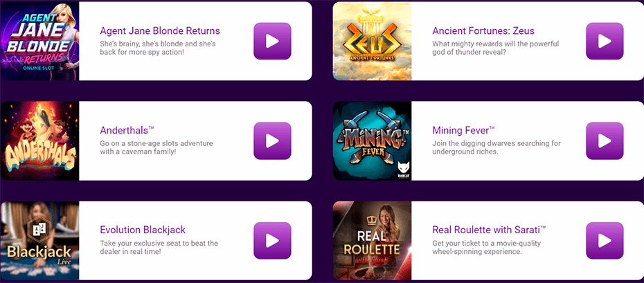Click the Real Roulette with Sarati title

(x=489, y=229)
